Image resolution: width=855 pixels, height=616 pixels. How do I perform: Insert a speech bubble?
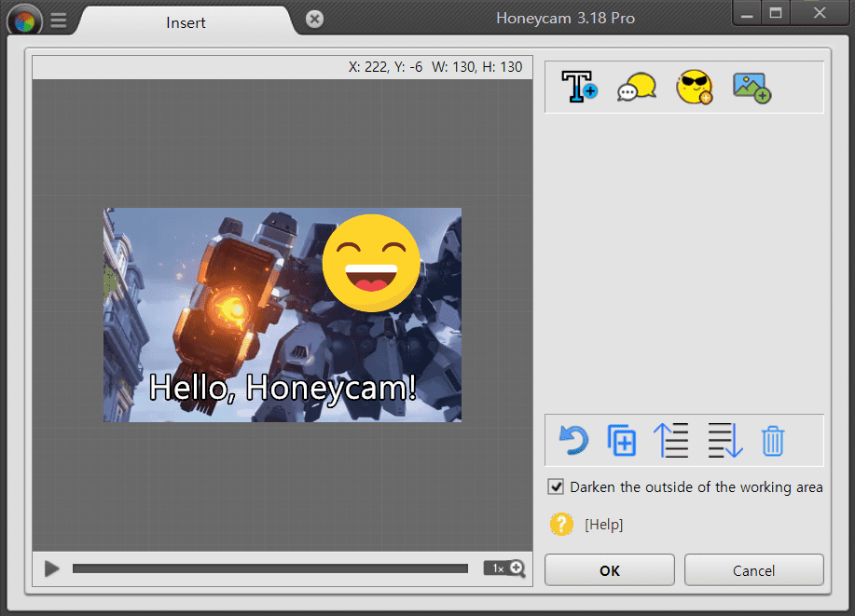tap(636, 86)
